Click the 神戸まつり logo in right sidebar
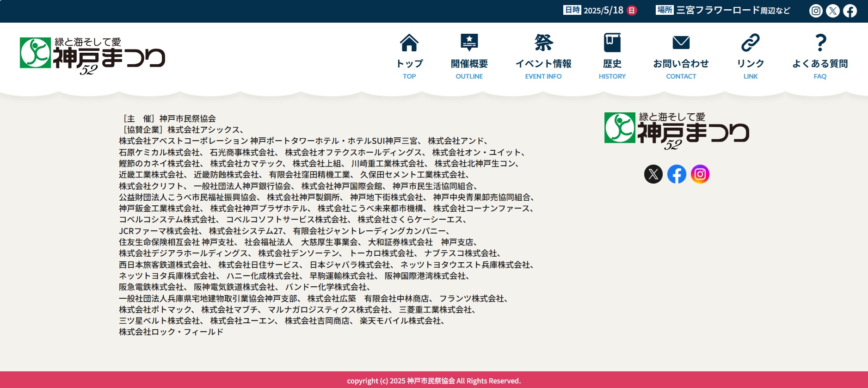The image size is (868, 388). [x=677, y=131]
